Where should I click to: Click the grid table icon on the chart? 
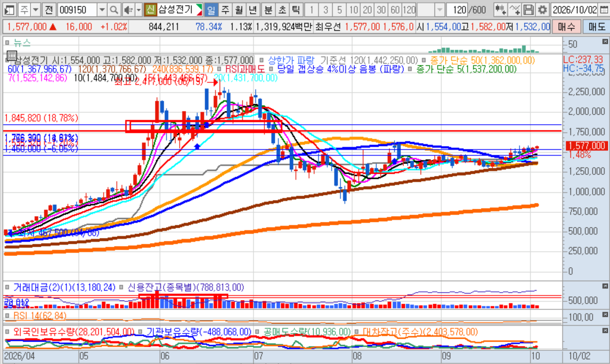click(x=12, y=56)
